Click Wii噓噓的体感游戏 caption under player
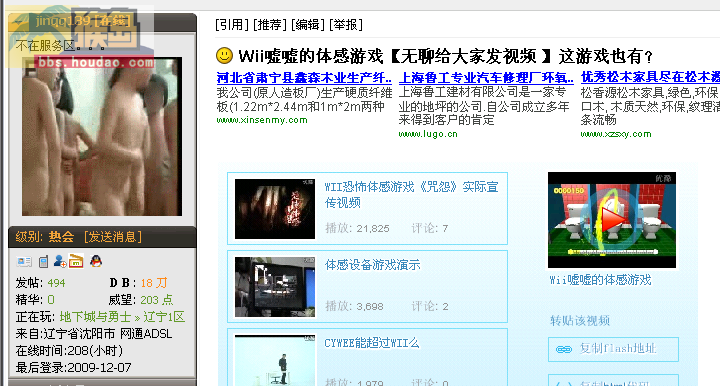 600,280
